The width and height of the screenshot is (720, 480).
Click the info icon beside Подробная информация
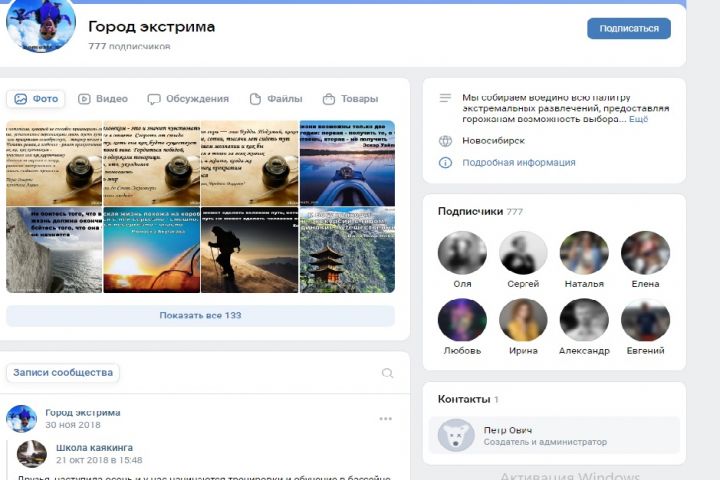tap(445, 163)
